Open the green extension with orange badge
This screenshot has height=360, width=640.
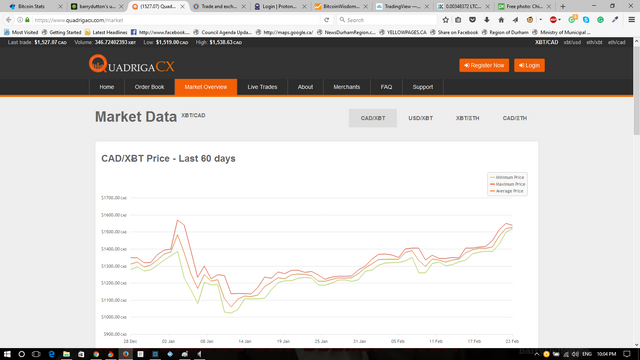point(572,19)
